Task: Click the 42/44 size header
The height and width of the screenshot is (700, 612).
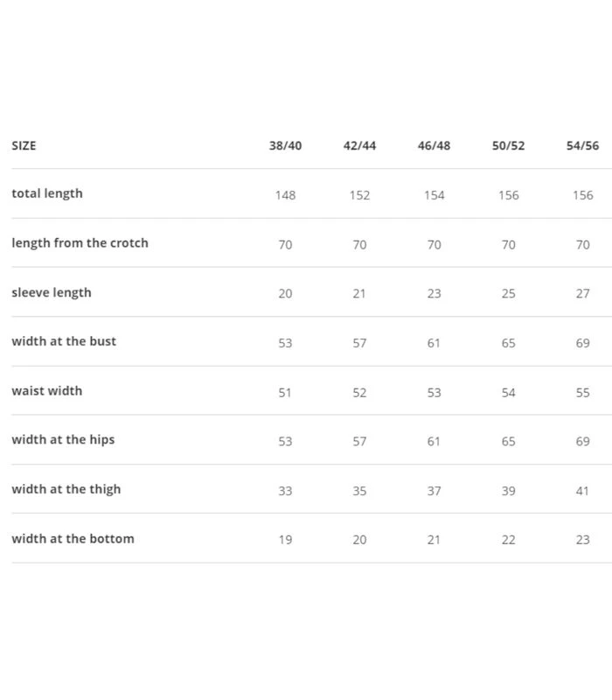Action: point(359,145)
